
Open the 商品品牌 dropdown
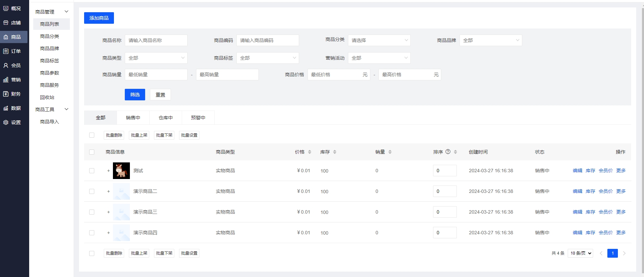click(x=491, y=40)
